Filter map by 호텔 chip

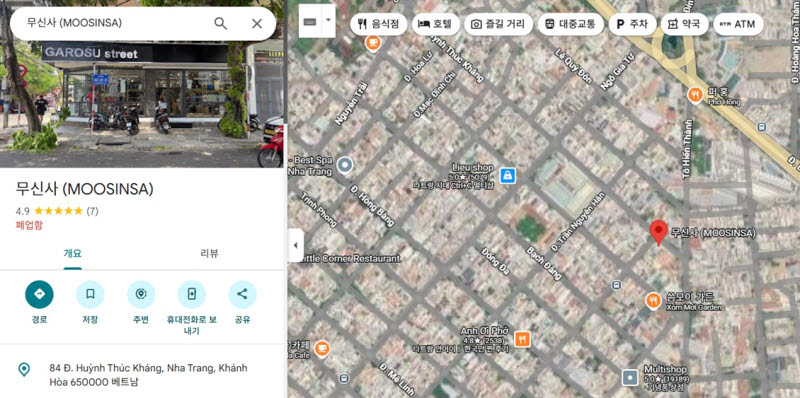tap(436, 24)
